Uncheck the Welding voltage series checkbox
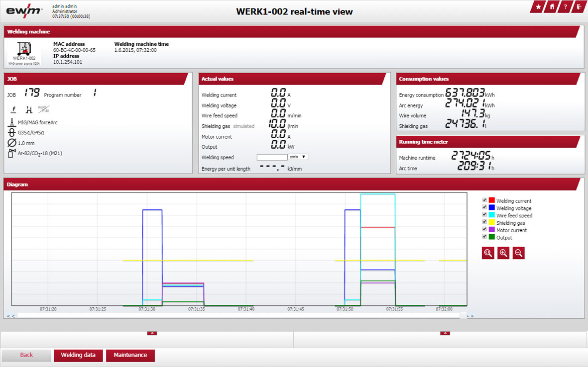 click(484, 207)
